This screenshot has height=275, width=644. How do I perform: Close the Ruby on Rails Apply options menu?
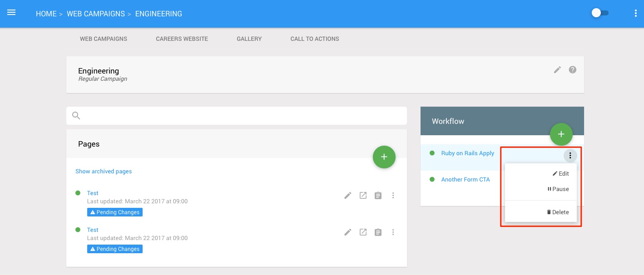coord(570,156)
